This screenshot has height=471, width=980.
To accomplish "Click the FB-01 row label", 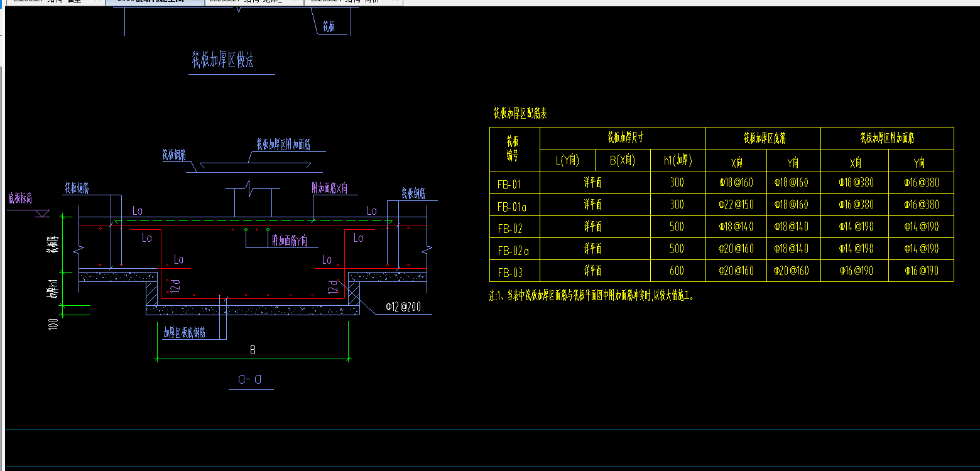I will pos(509,185).
